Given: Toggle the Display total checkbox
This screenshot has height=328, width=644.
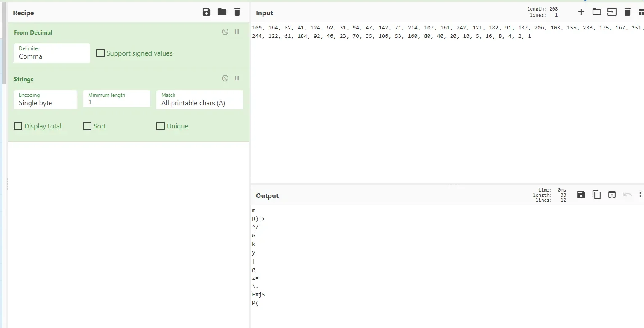Looking at the screenshot, I should pos(18,126).
